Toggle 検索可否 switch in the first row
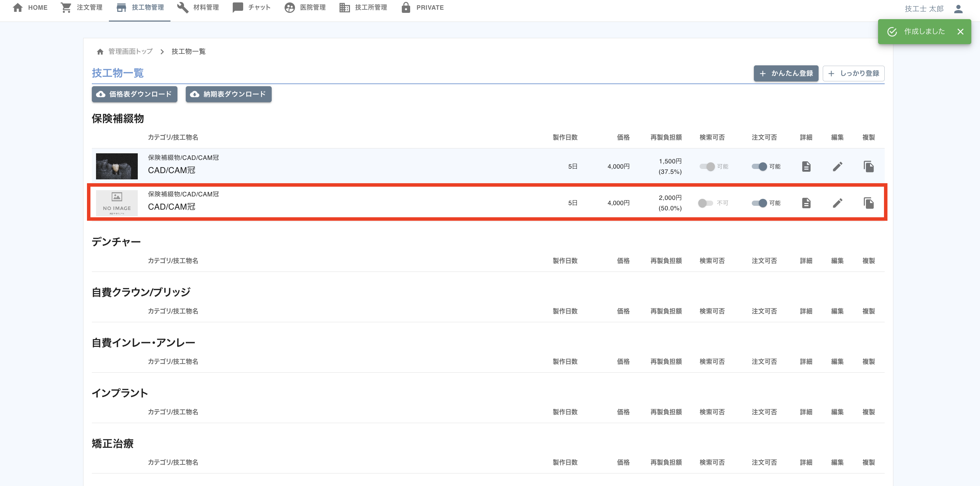 click(x=707, y=166)
